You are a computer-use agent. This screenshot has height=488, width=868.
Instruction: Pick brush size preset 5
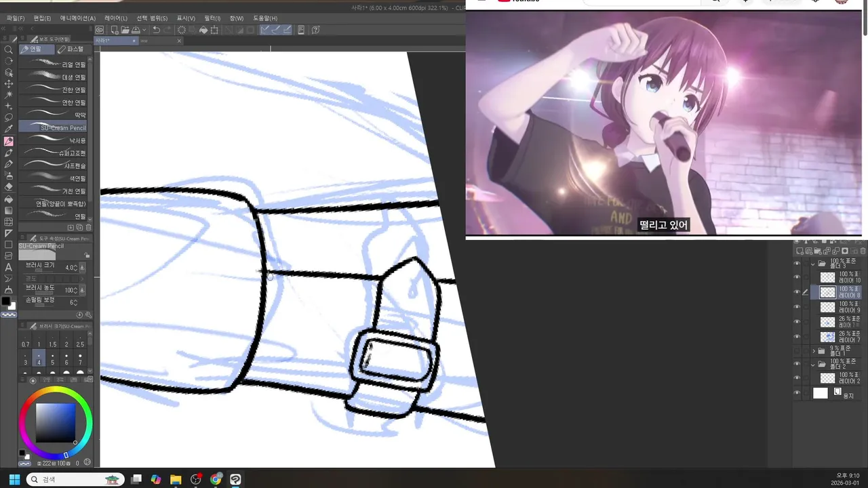[x=53, y=359]
